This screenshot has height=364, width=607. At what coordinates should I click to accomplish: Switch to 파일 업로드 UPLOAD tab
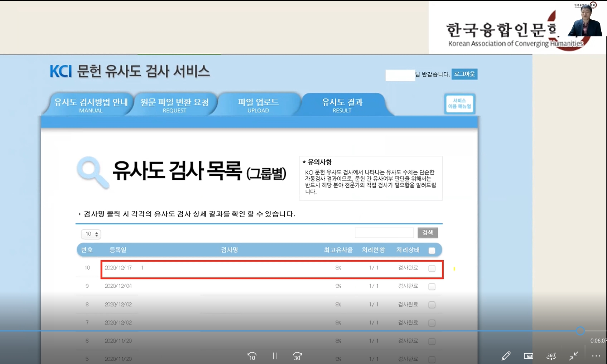pos(258,105)
